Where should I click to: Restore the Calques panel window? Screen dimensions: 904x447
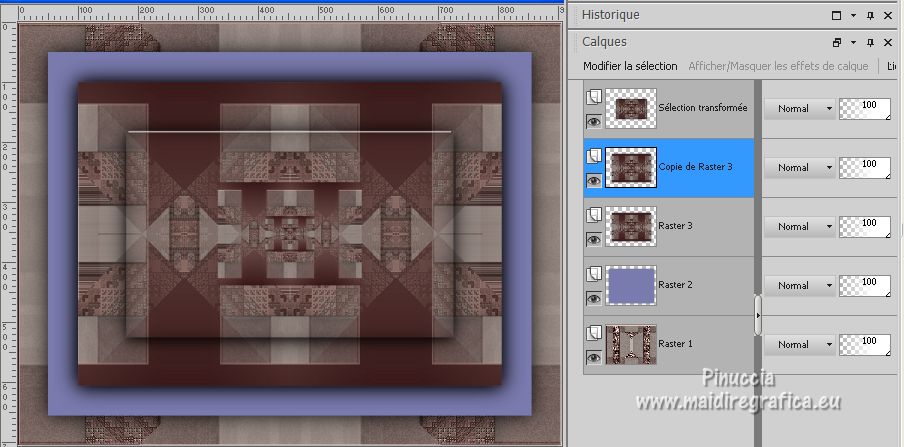(837, 43)
